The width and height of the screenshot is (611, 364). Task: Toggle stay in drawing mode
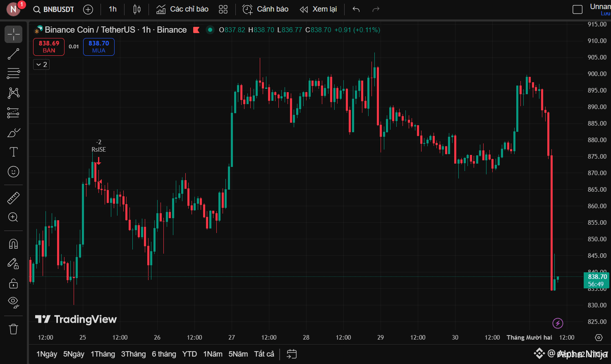click(13, 264)
